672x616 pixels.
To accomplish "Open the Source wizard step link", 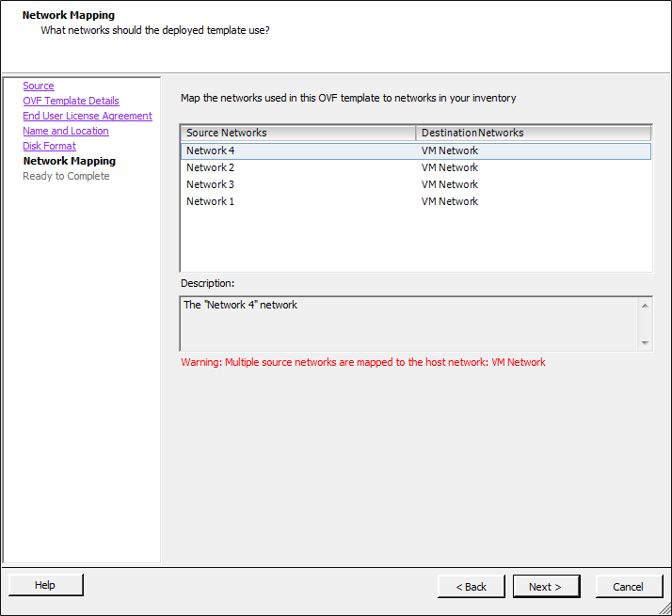I will pyautogui.click(x=39, y=86).
